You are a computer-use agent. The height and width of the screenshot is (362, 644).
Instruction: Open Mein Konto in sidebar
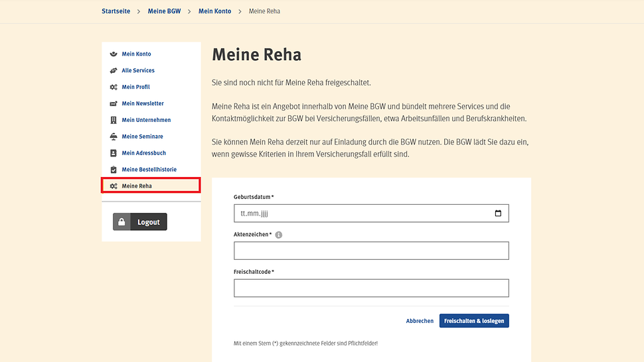coord(136,54)
